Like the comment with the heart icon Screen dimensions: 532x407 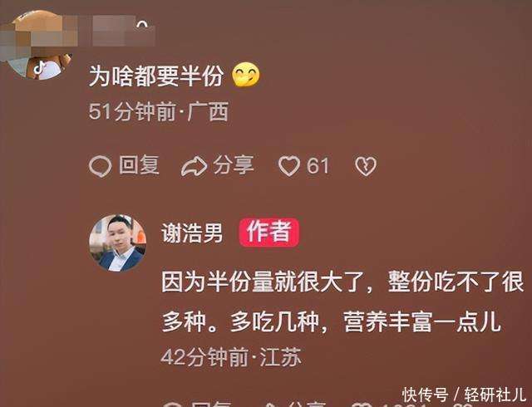289,166
